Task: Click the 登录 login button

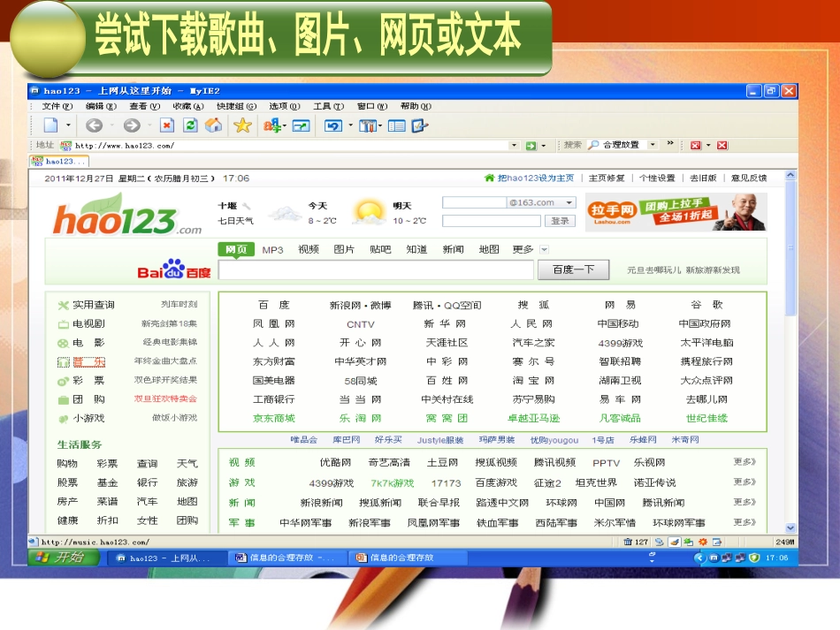Action: (x=560, y=221)
